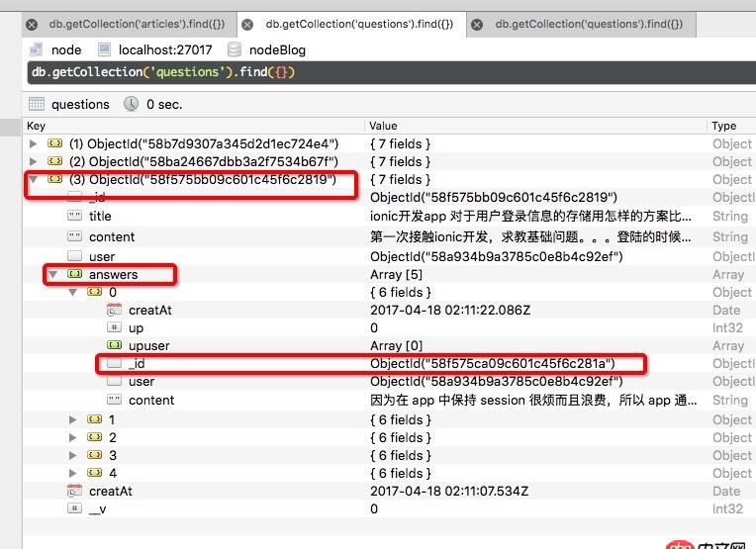Click the array icon beside answers
Viewport: 756px width, 549px height.
tap(75, 274)
